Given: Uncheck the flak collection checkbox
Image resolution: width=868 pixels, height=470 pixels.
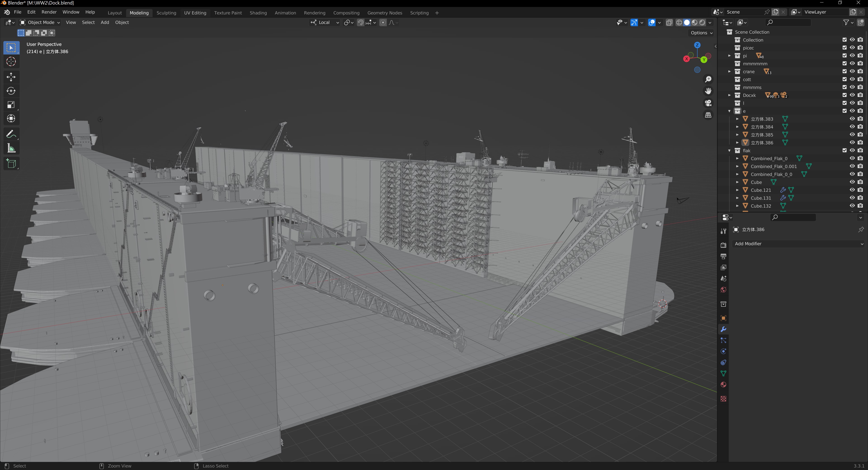Looking at the screenshot, I should click(844, 150).
